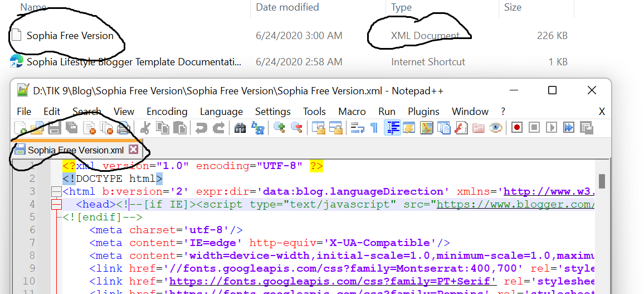The height and width of the screenshot is (294, 644).
Task: Close document with menu bar X
Action: click(x=602, y=112)
